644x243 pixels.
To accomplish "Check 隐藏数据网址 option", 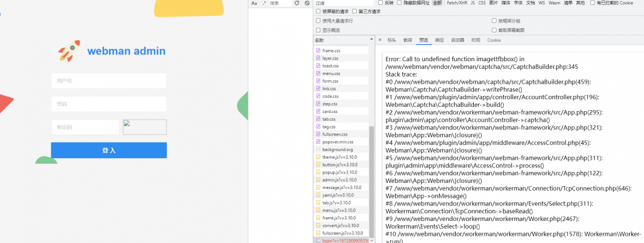I will pos(399,2).
